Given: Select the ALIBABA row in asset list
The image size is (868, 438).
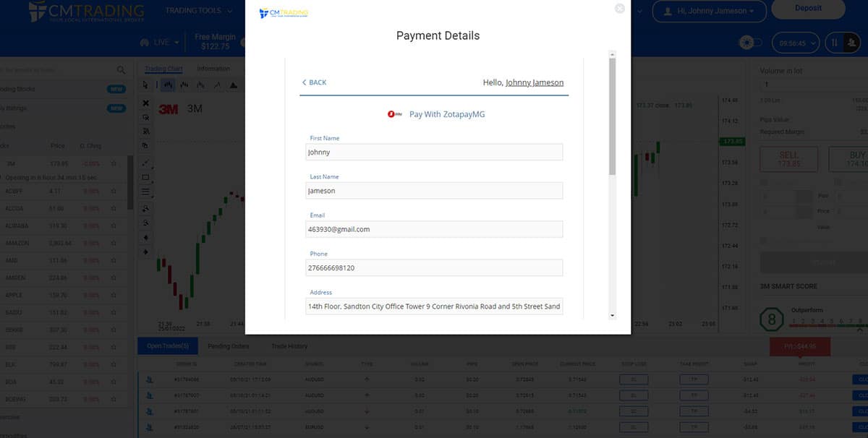Looking at the screenshot, I should [62, 226].
